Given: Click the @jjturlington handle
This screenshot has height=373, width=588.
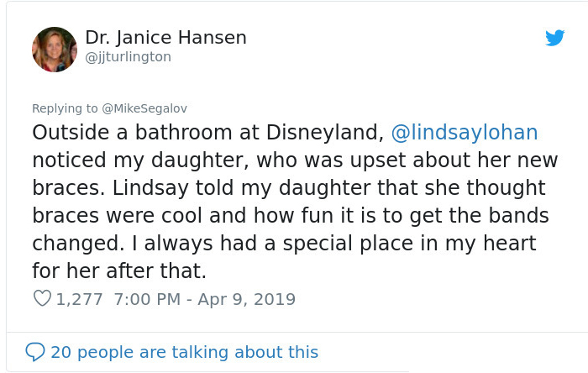Looking at the screenshot, I should 128,57.
